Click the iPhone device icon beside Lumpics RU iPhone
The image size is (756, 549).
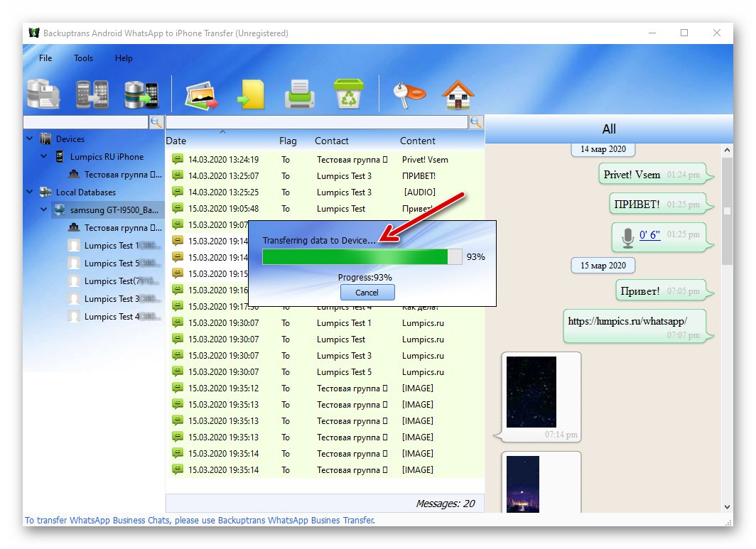pyautogui.click(x=59, y=156)
